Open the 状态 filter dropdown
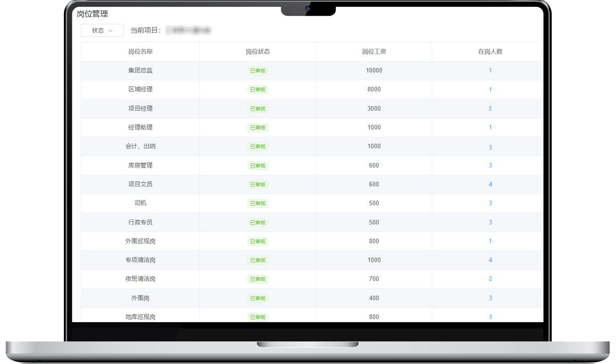 coord(102,30)
